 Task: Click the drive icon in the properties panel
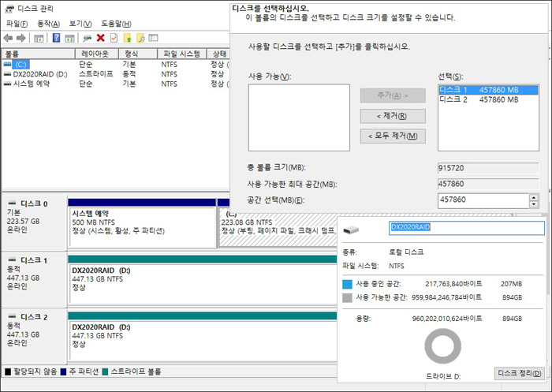pos(351,230)
